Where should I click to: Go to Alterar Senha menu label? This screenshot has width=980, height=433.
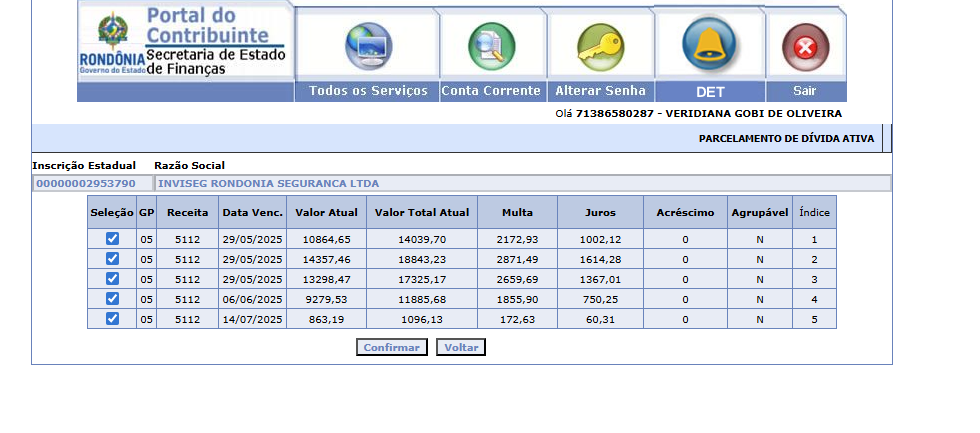(x=600, y=91)
